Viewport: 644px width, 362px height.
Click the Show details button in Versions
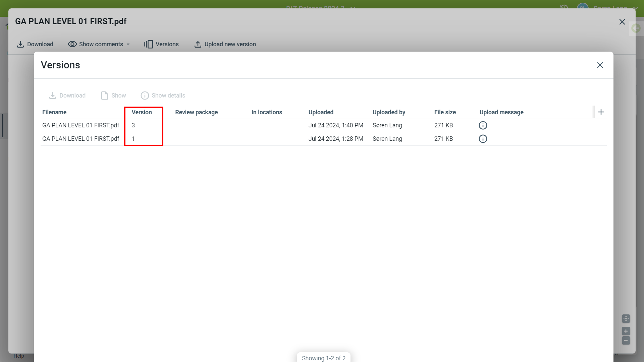pos(163,96)
